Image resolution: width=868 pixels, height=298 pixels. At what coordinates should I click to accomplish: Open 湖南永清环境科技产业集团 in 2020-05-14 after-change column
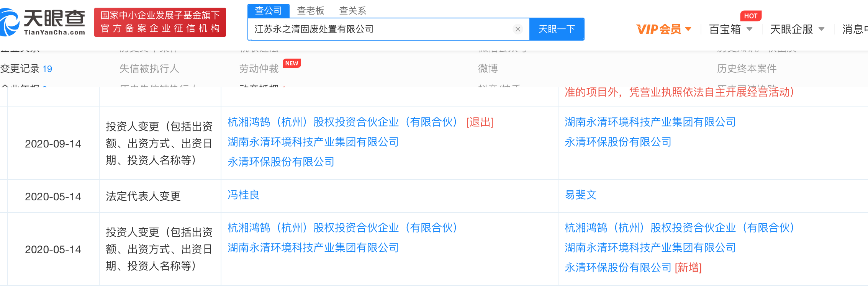click(x=650, y=248)
